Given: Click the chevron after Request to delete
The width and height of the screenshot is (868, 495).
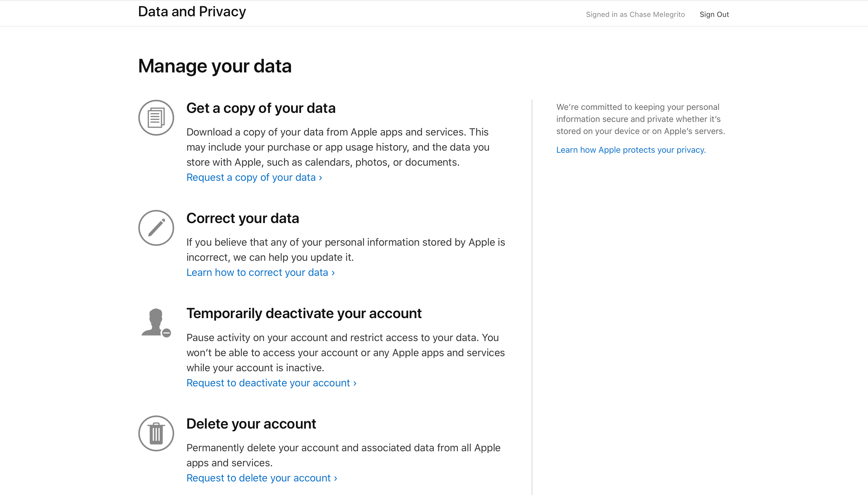Looking at the screenshot, I should pyautogui.click(x=335, y=478).
